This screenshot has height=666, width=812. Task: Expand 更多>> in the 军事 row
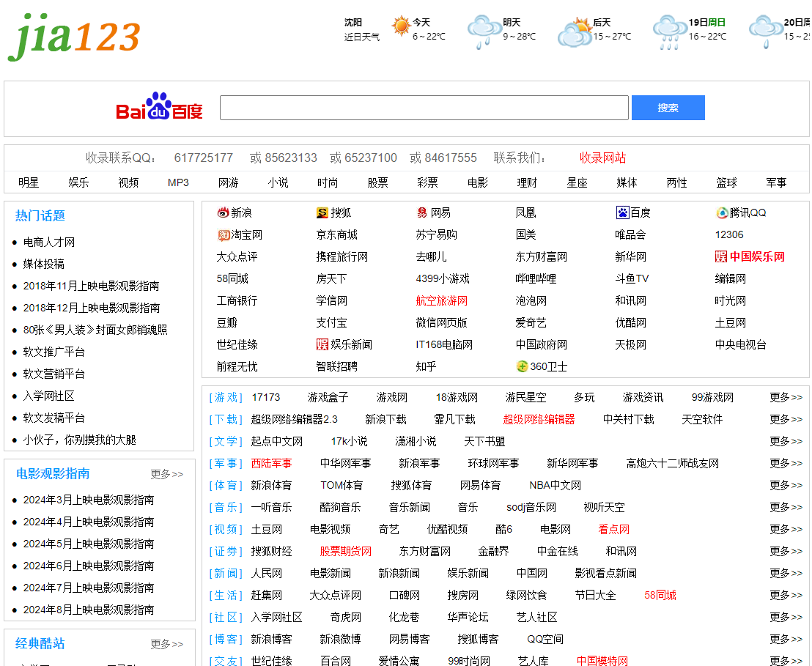click(x=786, y=464)
